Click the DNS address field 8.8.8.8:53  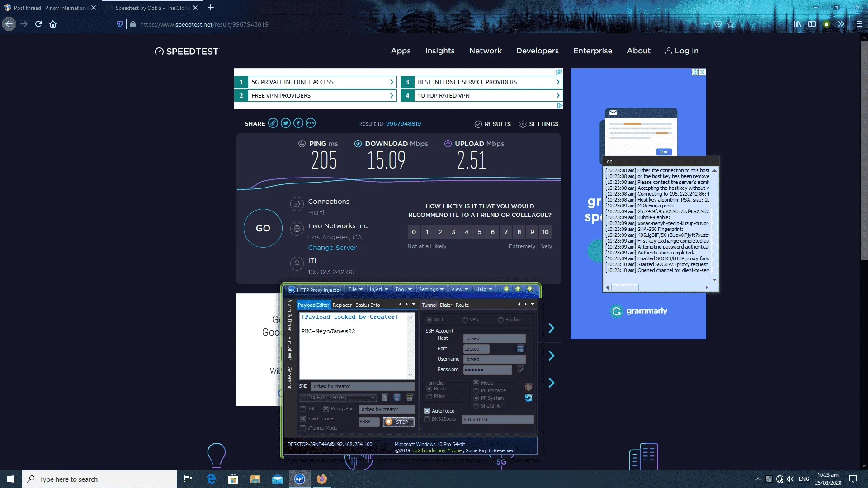click(498, 419)
